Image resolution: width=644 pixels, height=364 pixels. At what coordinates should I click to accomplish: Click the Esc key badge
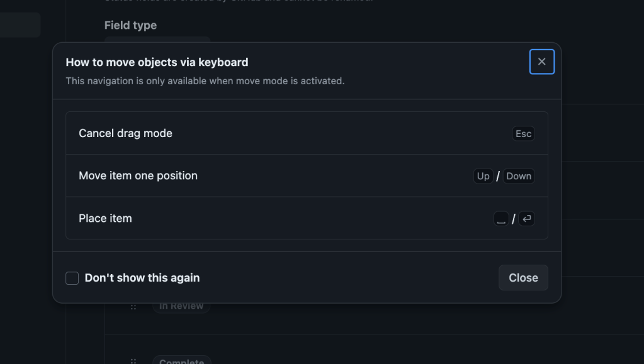point(523,133)
